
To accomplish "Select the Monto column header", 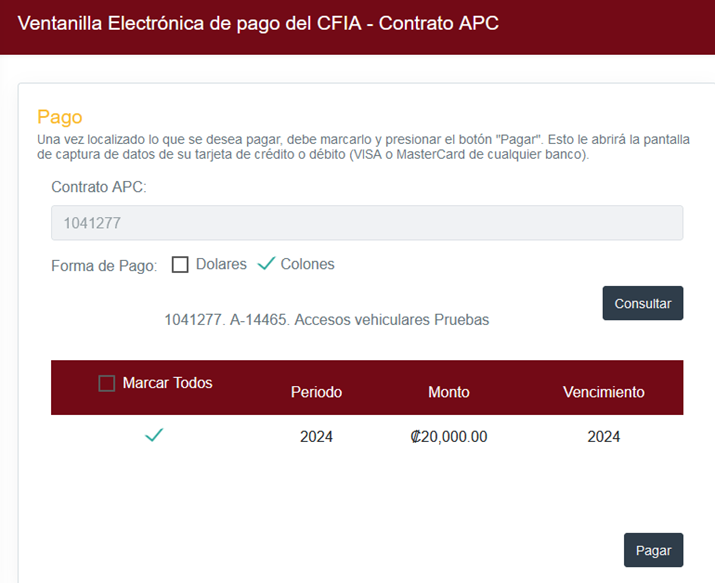I will 449,392.
